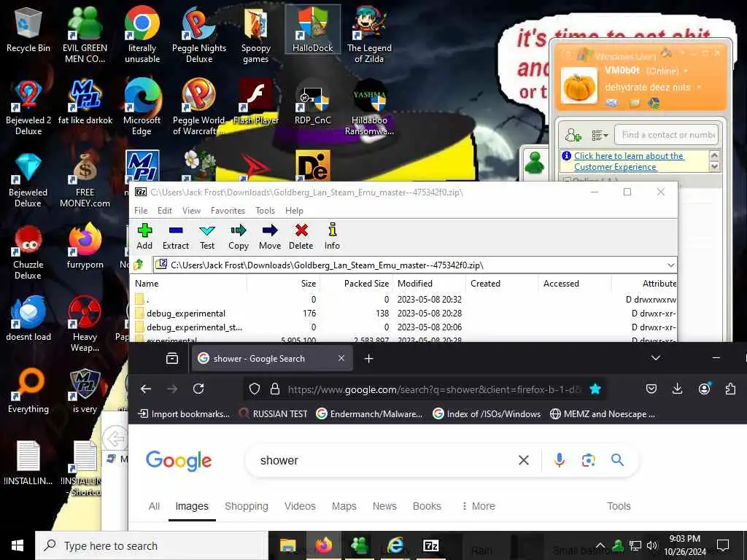Go back in Firefox
Image resolution: width=747 pixels, height=560 pixels.
click(146, 389)
